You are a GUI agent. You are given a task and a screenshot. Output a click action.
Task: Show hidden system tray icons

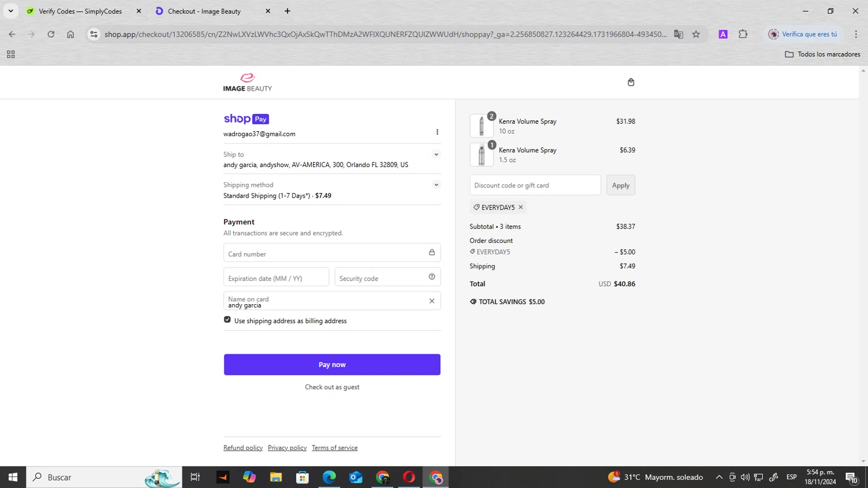pyautogui.click(x=719, y=477)
